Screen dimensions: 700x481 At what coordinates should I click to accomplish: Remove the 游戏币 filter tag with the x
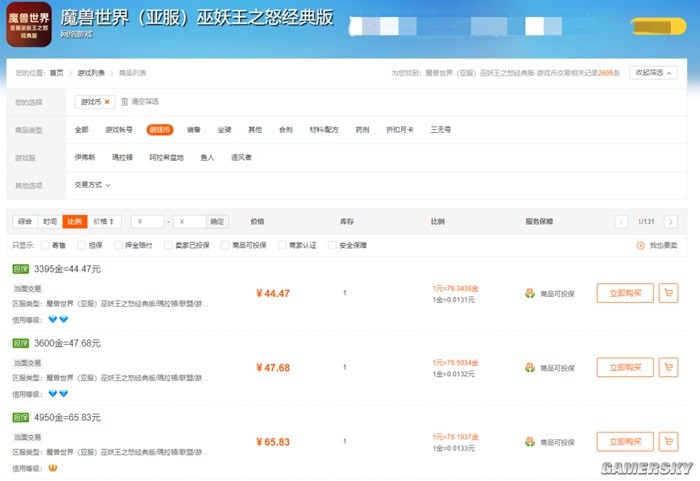[x=107, y=102]
